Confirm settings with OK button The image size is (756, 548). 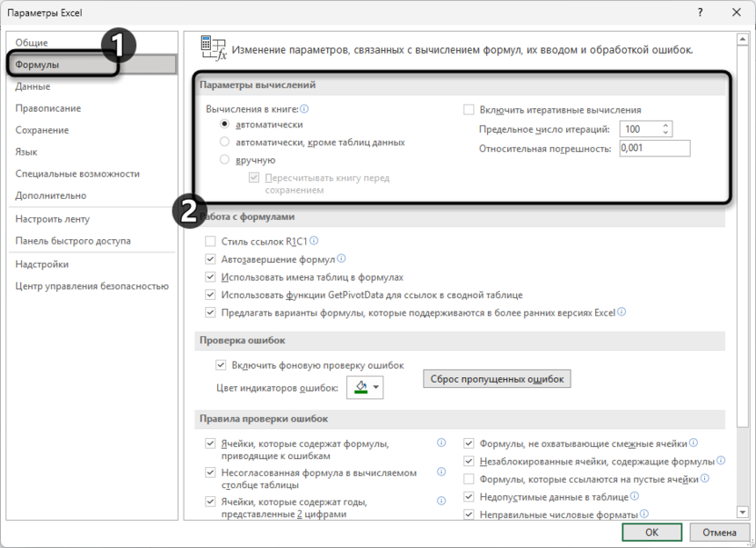[652, 532]
